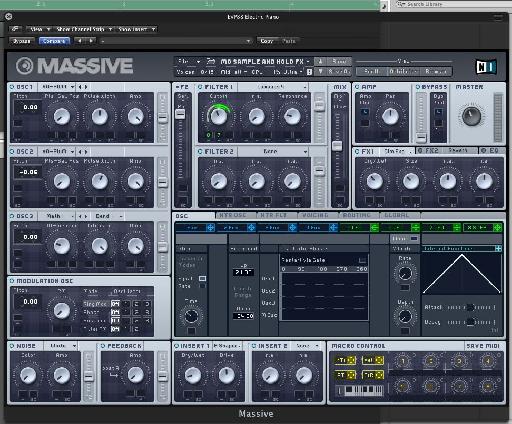Image resolution: width=512 pixels, height=424 pixels.
Task: Toggle Noise section power button
Action: coord(12,346)
